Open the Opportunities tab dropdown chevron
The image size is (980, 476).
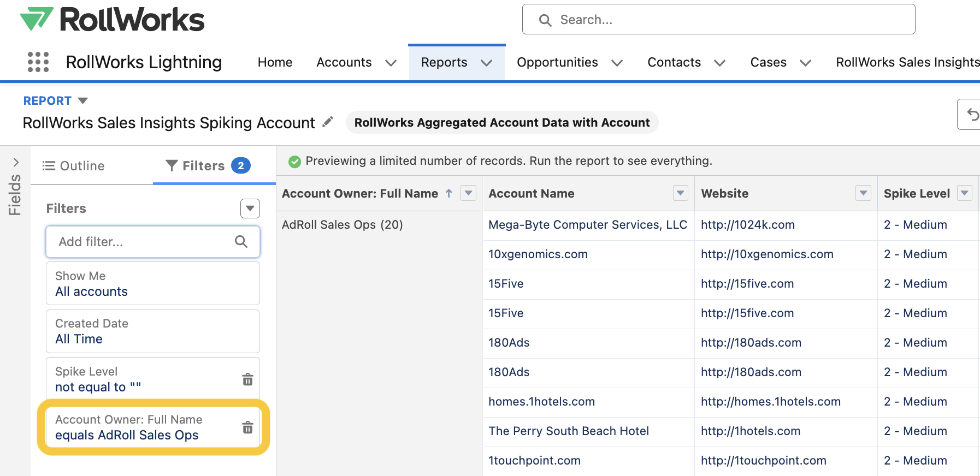click(617, 63)
